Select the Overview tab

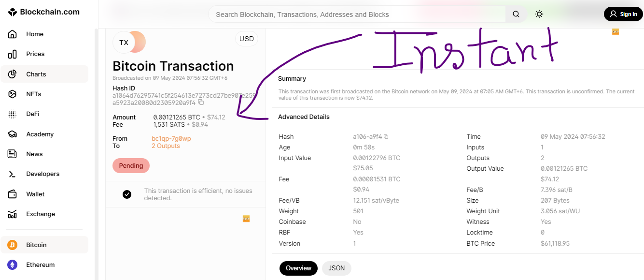(298, 268)
